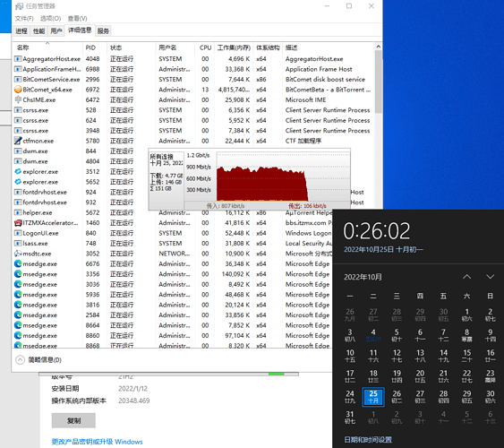The image size is (504, 448).
Task: Click the ChsIME.exe gear icon
Action: point(18,99)
